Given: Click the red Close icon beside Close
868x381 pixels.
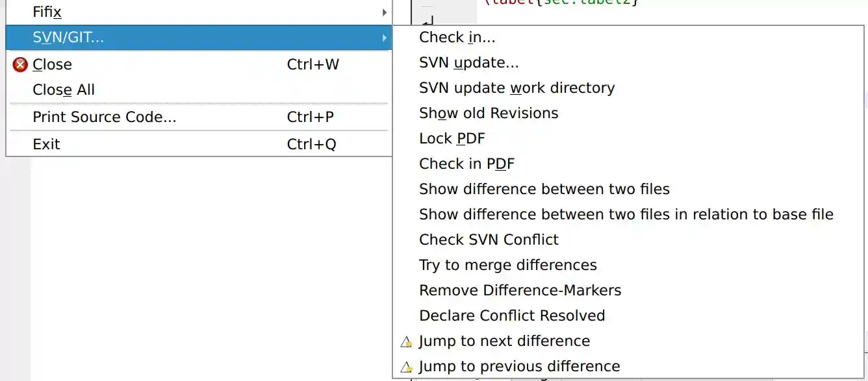Looking at the screenshot, I should pos(19,64).
